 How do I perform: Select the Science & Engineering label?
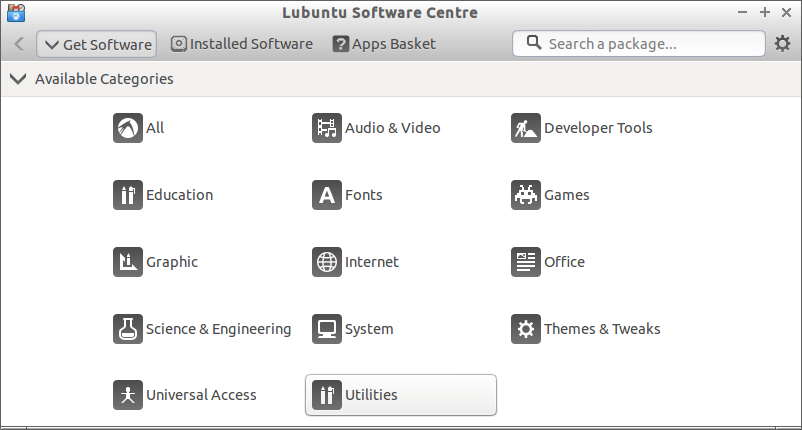point(218,329)
